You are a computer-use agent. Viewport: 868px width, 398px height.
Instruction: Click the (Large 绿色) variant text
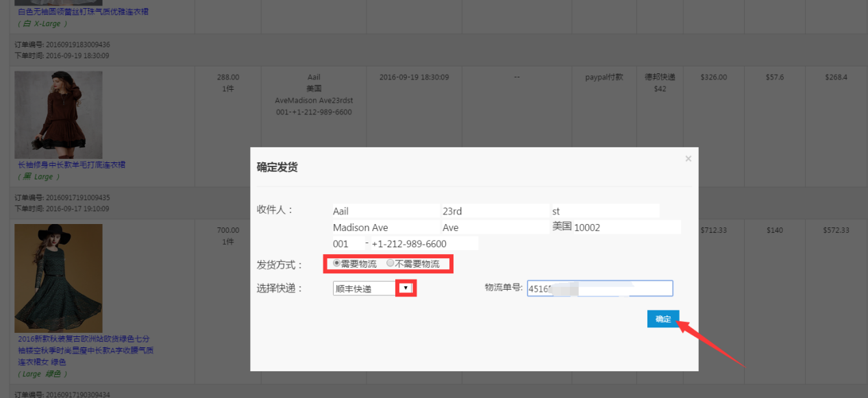(42, 374)
